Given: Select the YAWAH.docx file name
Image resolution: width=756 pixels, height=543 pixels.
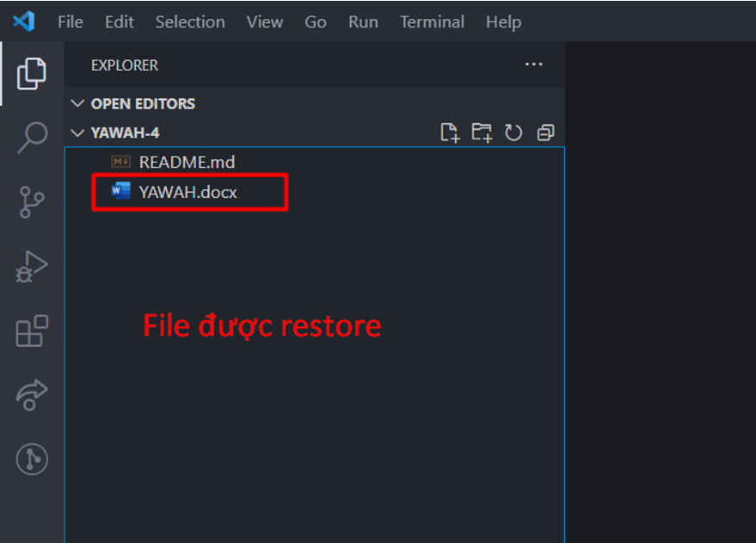Looking at the screenshot, I should (x=188, y=192).
